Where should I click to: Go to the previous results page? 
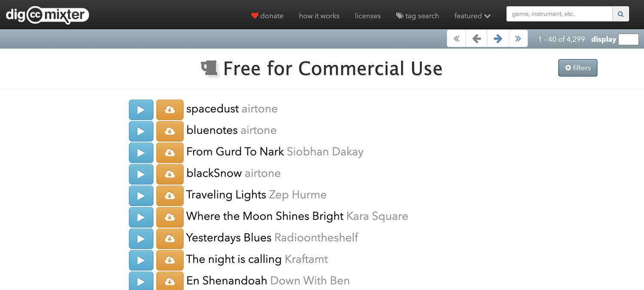pyautogui.click(x=477, y=39)
